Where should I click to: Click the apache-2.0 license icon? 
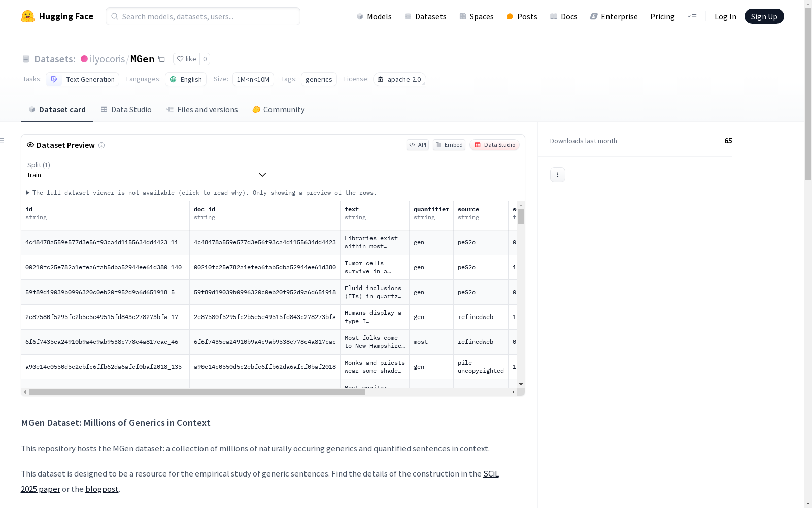(381, 79)
